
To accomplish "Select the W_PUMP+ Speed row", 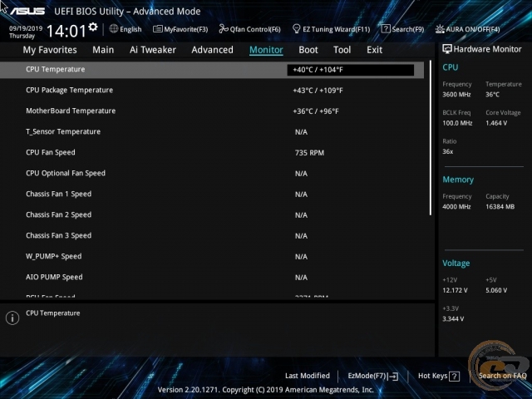I will (x=212, y=256).
